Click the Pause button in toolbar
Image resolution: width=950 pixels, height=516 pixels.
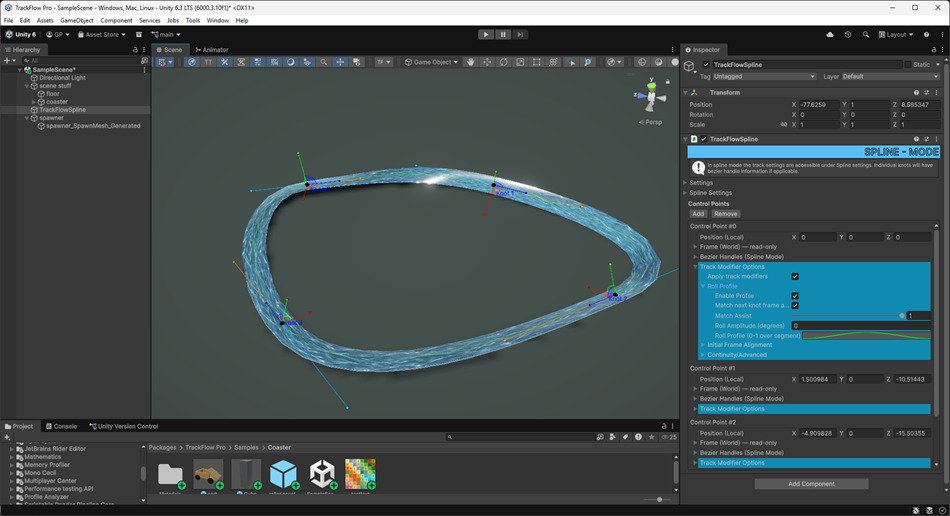coord(503,34)
